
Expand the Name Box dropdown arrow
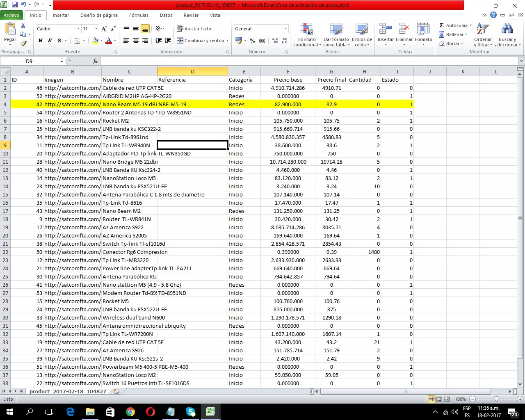tap(62, 61)
